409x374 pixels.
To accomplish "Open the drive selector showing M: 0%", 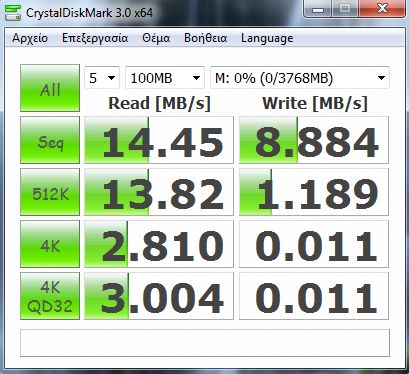I will [300, 78].
